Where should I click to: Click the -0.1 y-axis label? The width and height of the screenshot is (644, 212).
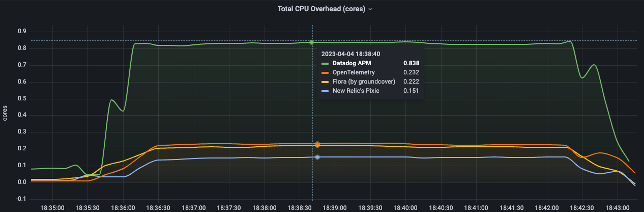click(21, 199)
